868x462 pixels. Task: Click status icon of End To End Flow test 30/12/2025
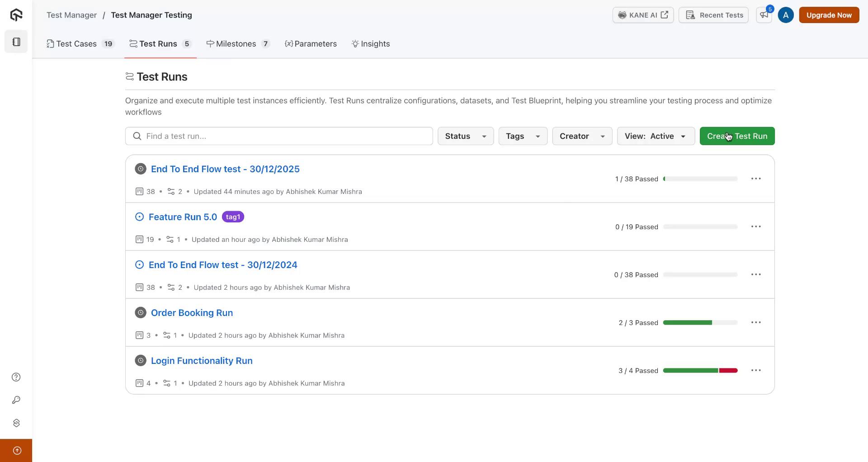coord(141,169)
